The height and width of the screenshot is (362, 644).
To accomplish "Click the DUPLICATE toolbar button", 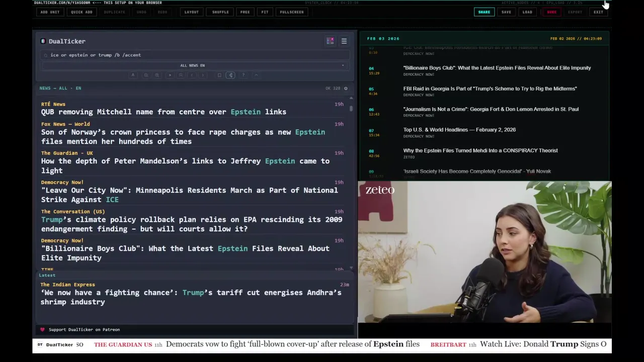I will 114,12.
